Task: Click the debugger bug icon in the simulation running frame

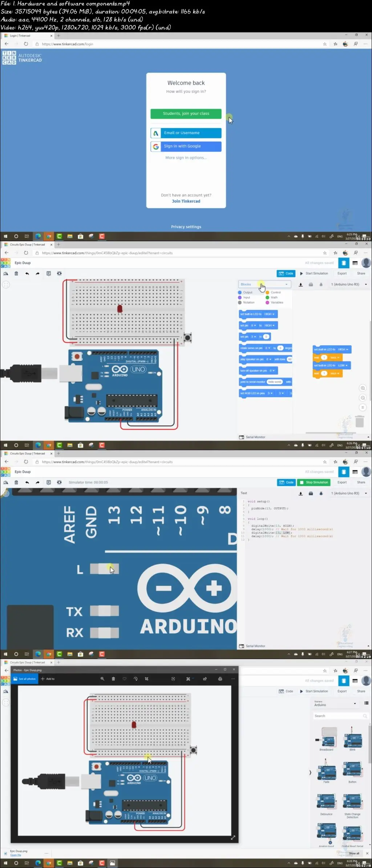Action: [321, 493]
